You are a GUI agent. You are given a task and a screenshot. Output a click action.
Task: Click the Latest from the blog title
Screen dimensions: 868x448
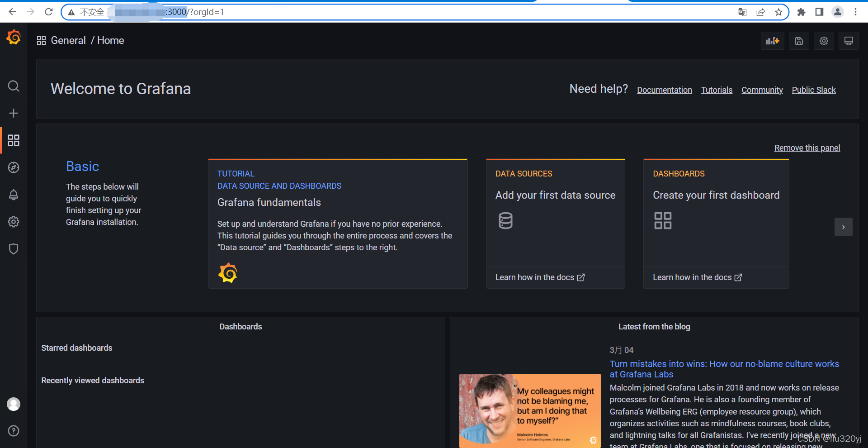click(x=654, y=327)
